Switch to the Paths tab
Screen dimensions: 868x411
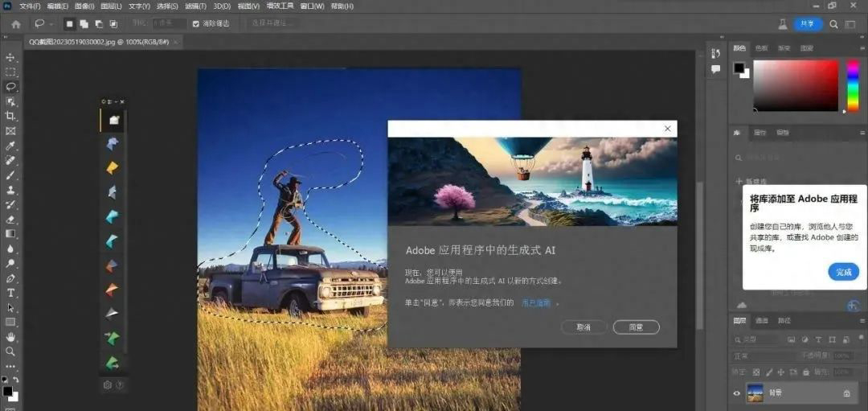[x=784, y=321]
